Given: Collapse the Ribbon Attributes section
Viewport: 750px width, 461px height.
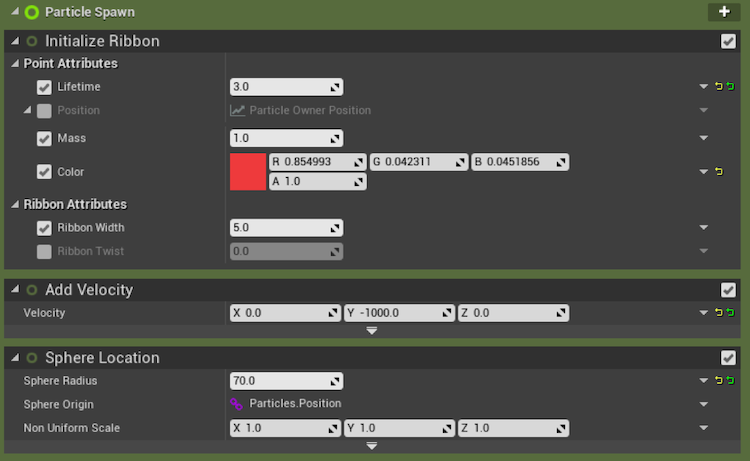Looking at the screenshot, I should click(14, 204).
